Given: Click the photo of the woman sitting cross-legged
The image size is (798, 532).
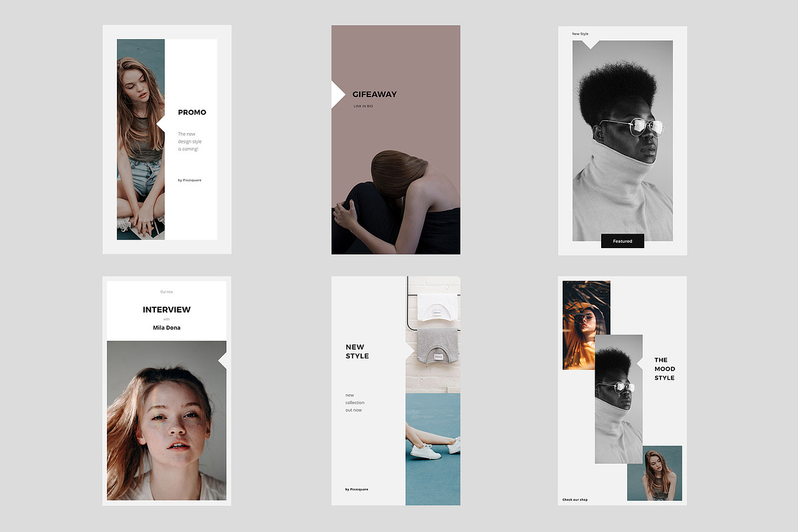Looking at the screenshot, I should (x=140, y=140).
